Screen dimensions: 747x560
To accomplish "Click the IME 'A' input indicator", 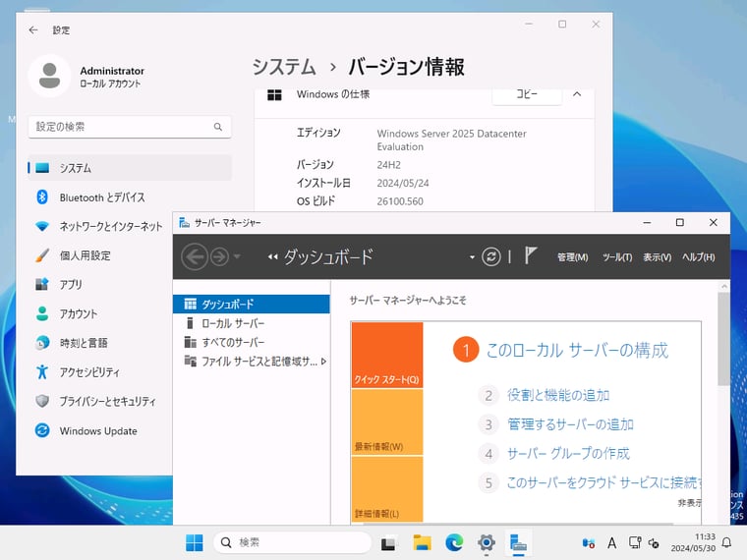I will (611, 543).
